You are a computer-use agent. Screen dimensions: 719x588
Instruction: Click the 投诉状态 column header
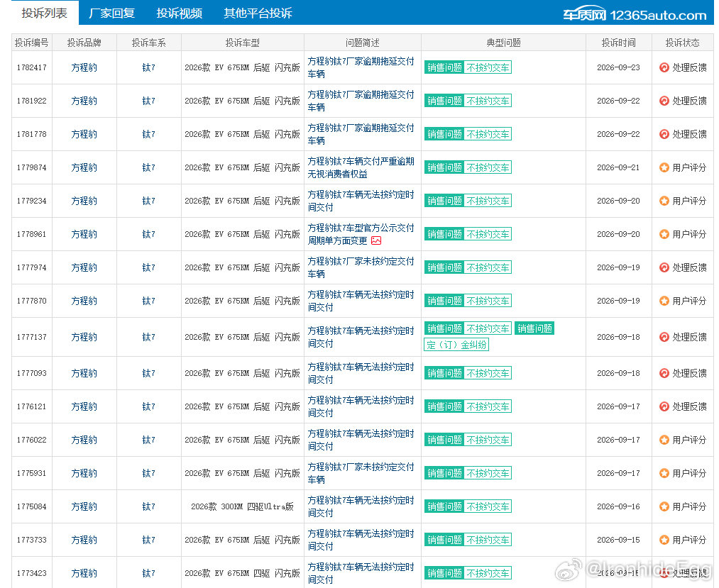[682, 43]
